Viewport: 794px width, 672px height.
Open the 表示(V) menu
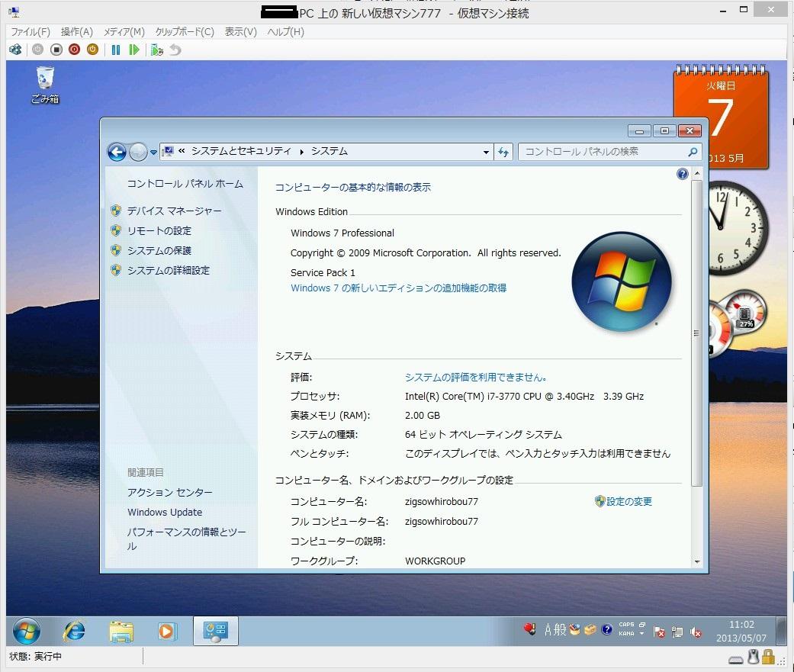click(240, 32)
